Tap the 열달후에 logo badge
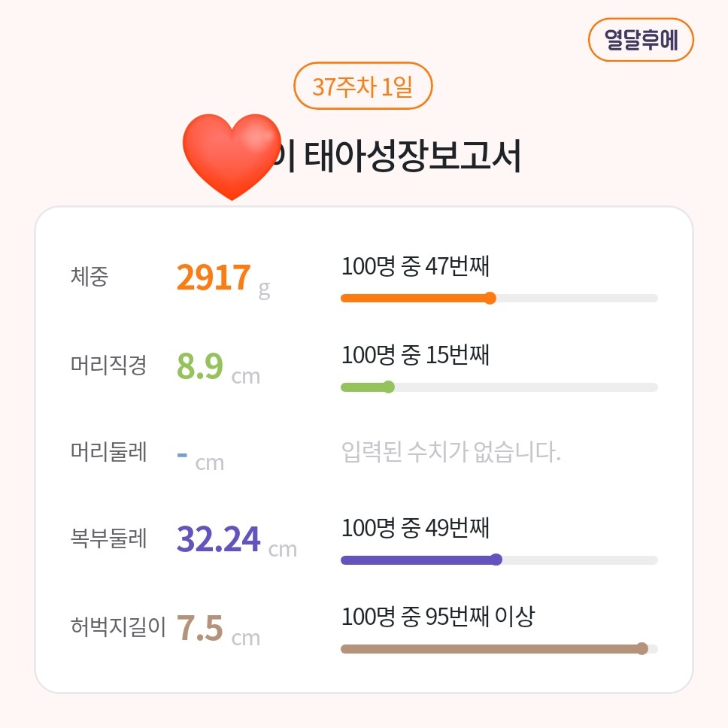Screen dimensions: 728x728 coord(641,40)
